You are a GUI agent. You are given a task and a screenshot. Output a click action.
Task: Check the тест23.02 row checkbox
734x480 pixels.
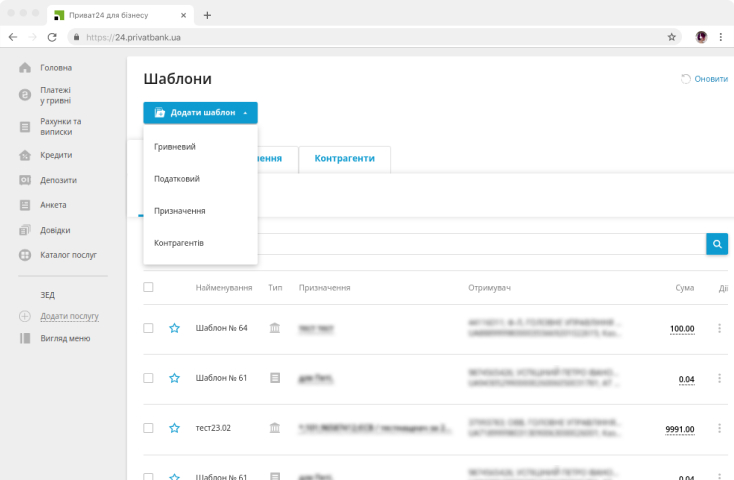(x=149, y=428)
